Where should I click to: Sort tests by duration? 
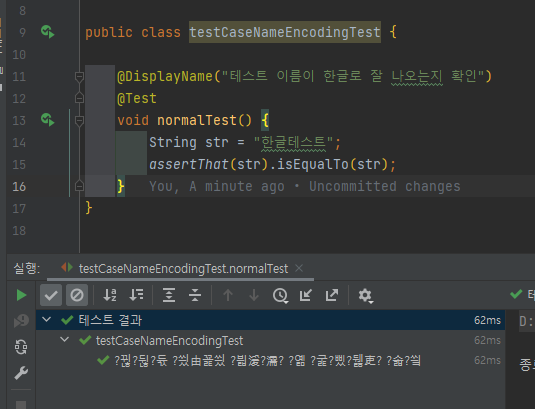136,295
